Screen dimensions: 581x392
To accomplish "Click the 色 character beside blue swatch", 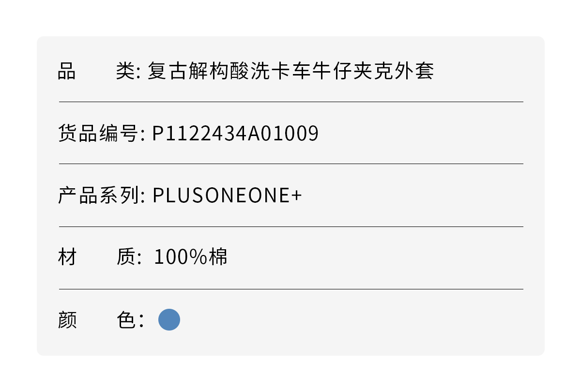I will [x=126, y=320].
